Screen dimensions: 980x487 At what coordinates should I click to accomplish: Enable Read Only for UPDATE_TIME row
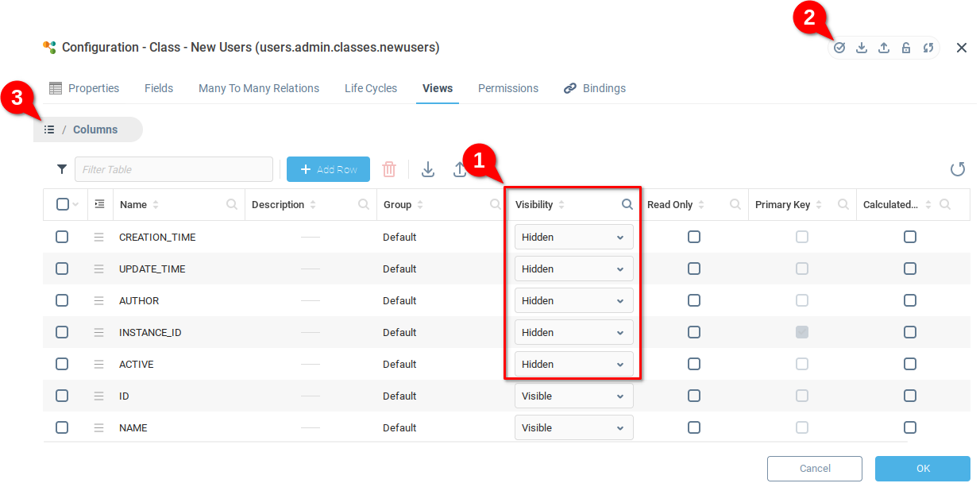tap(694, 269)
